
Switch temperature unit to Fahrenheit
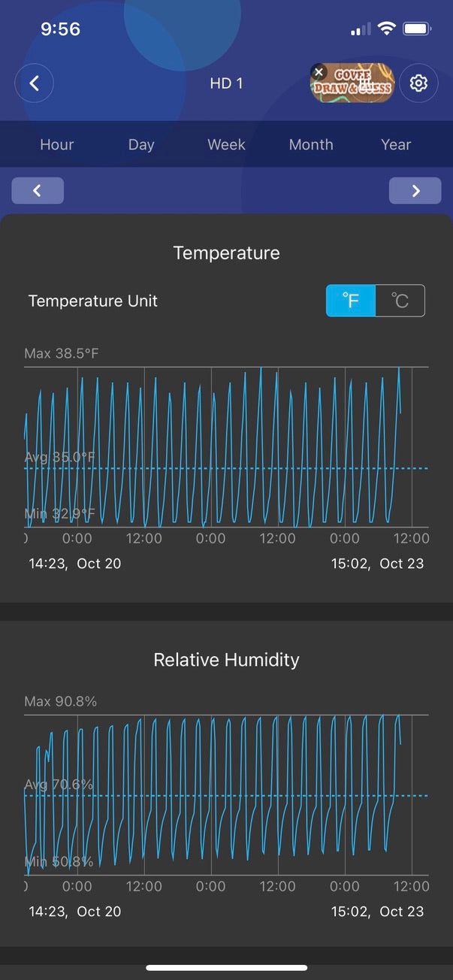[x=351, y=301]
